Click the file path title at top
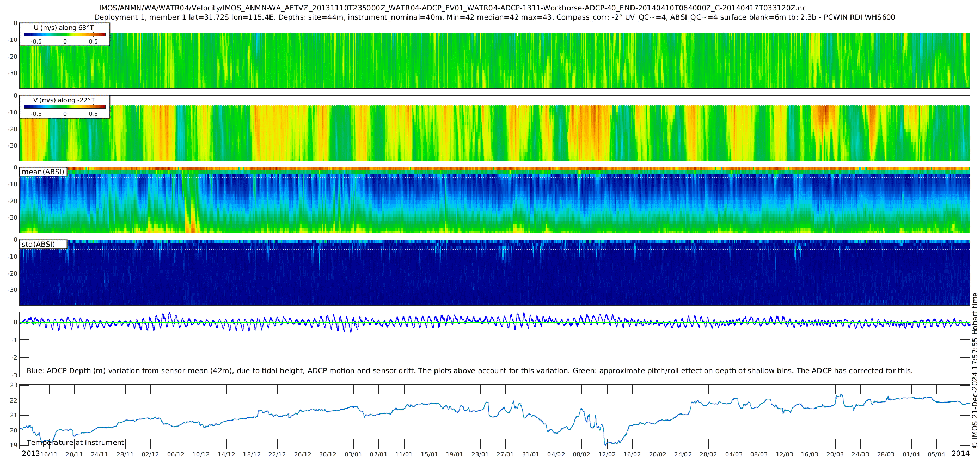980x463 pixels. pyautogui.click(x=452, y=8)
